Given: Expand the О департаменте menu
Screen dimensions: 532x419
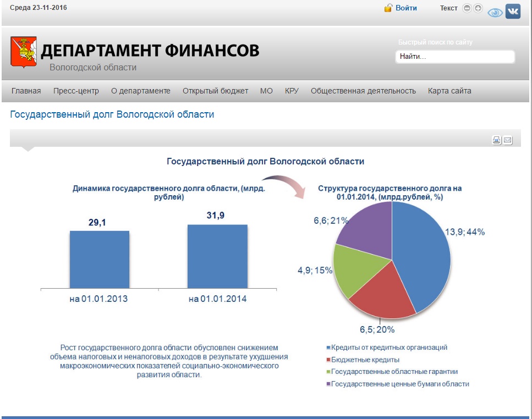Looking at the screenshot, I should point(141,91).
